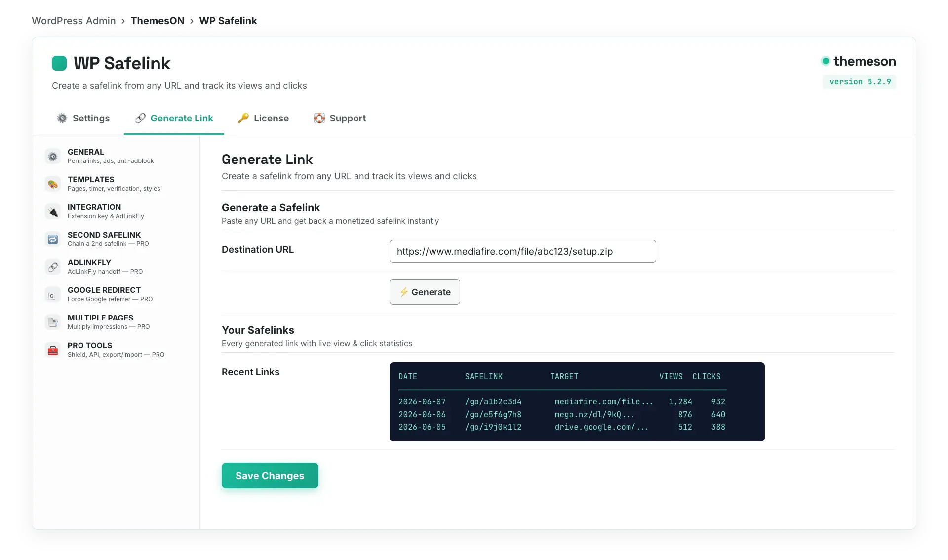
Task: Click the General section gear icon
Action: (53, 156)
